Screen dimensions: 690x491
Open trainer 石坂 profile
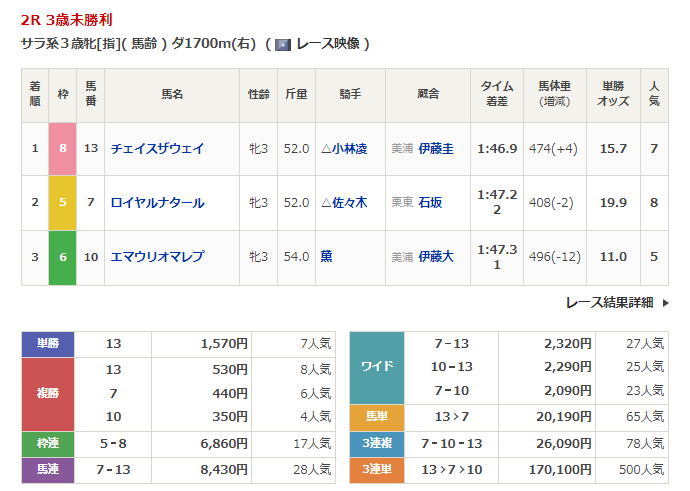point(431,203)
